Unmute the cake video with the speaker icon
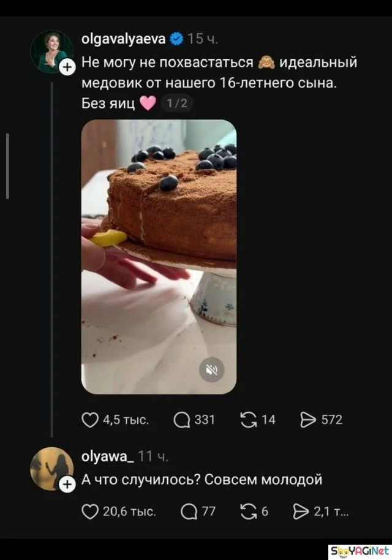 (212, 369)
